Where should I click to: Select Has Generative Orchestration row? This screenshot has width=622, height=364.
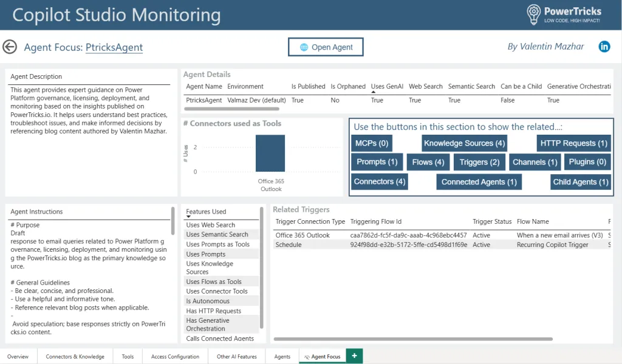221,325
